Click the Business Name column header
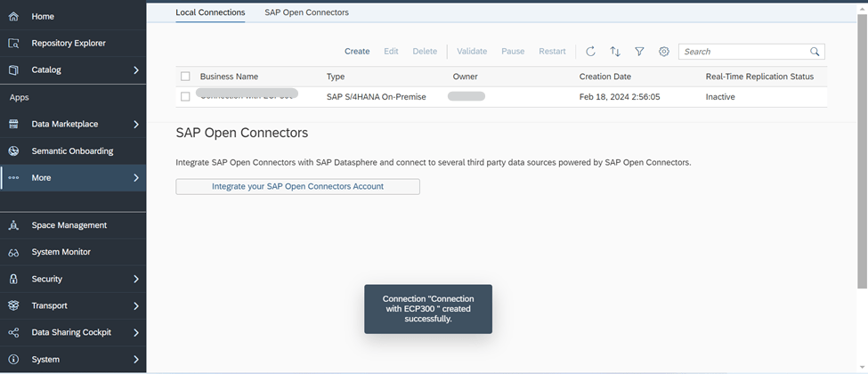 [x=229, y=77]
